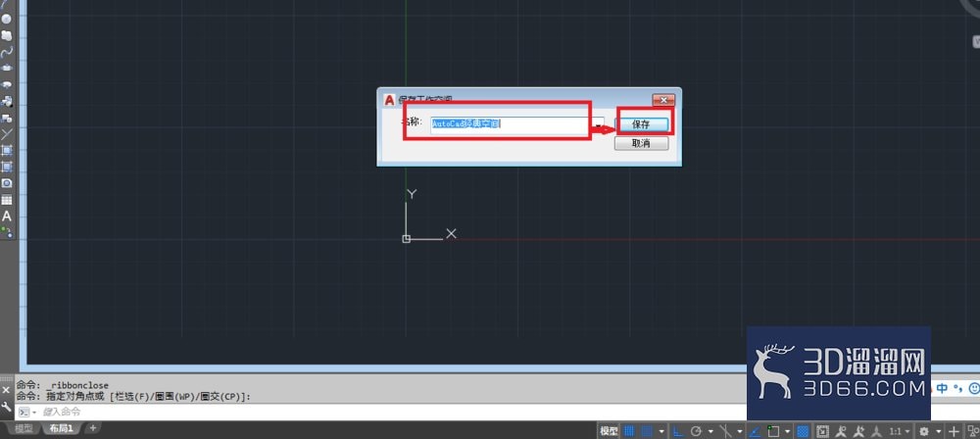Select the revision cloud tool
Screen dimensions: 980x439
tap(7, 35)
